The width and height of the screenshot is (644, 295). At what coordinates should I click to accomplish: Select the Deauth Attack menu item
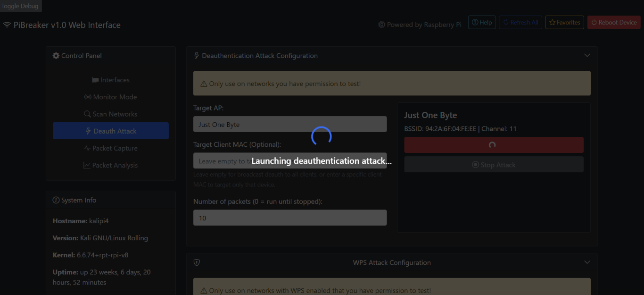(x=111, y=131)
